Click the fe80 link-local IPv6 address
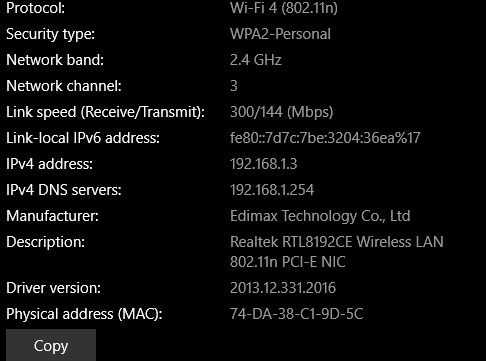The width and height of the screenshot is (486, 361). (x=325, y=138)
